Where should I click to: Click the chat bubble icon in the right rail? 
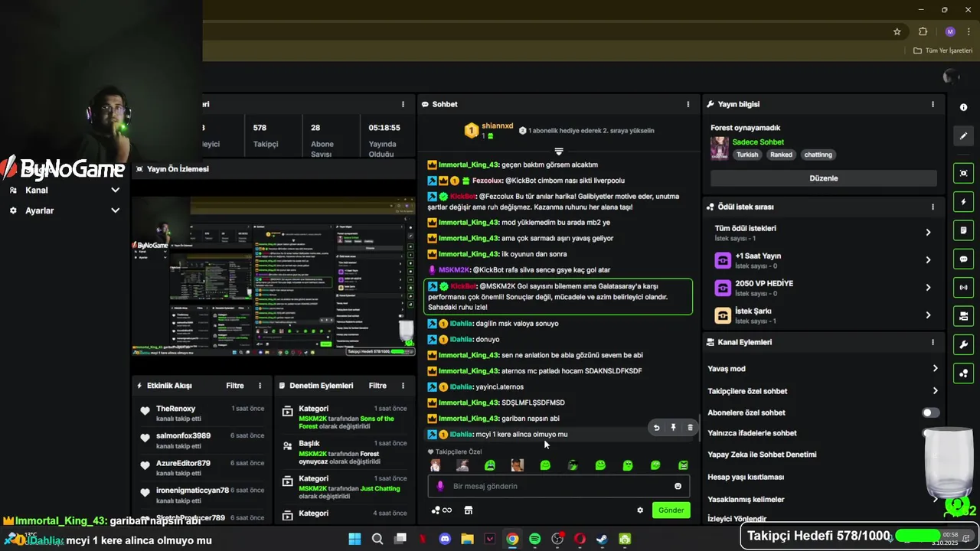pyautogui.click(x=963, y=259)
